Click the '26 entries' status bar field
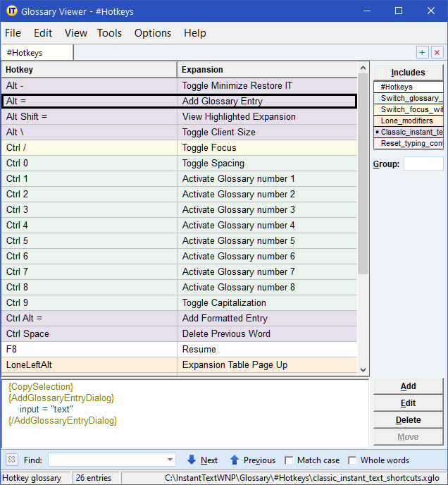The image size is (448, 485). click(96, 478)
